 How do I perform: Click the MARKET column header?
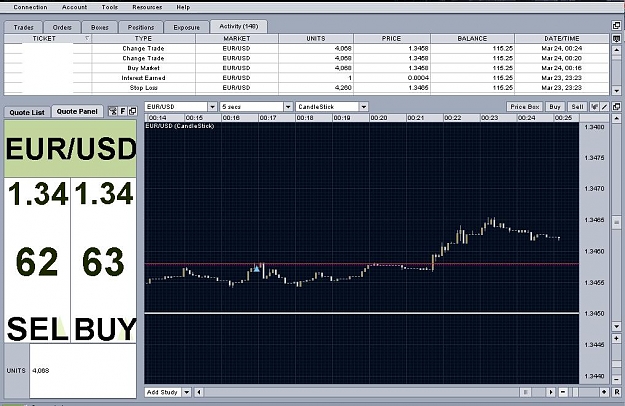pyautogui.click(x=237, y=39)
